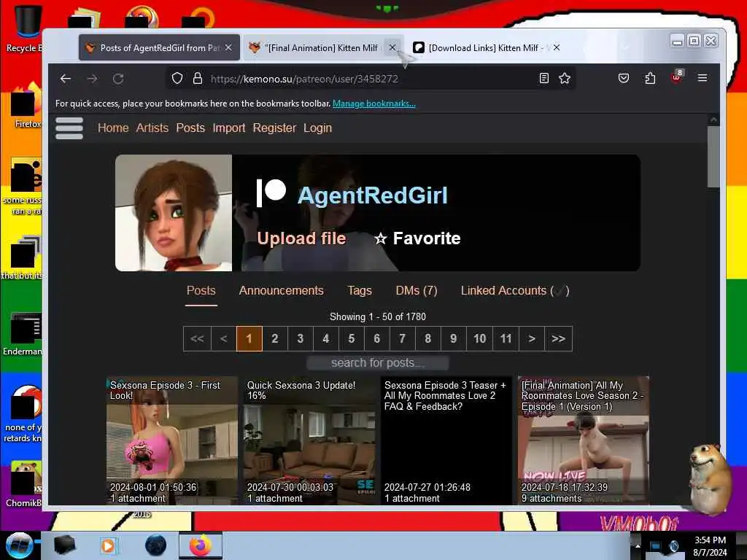
Task: Go to Home in site navigation
Action: 113,128
